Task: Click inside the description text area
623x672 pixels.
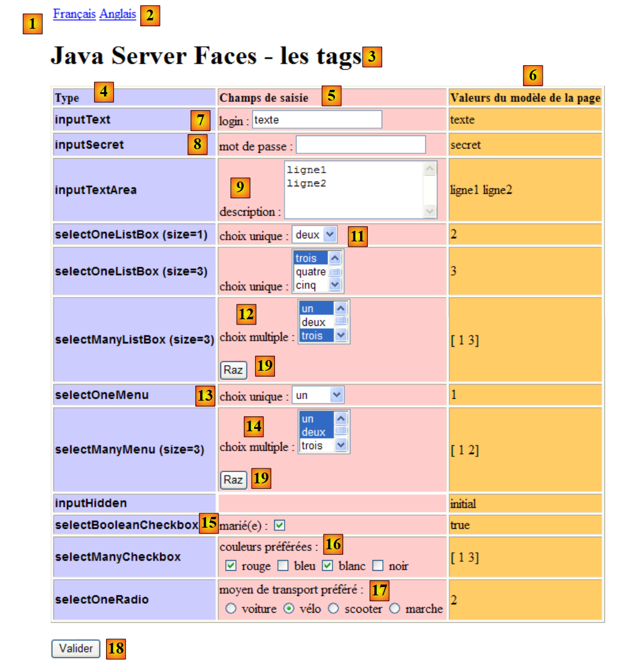Action: coord(353,189)
